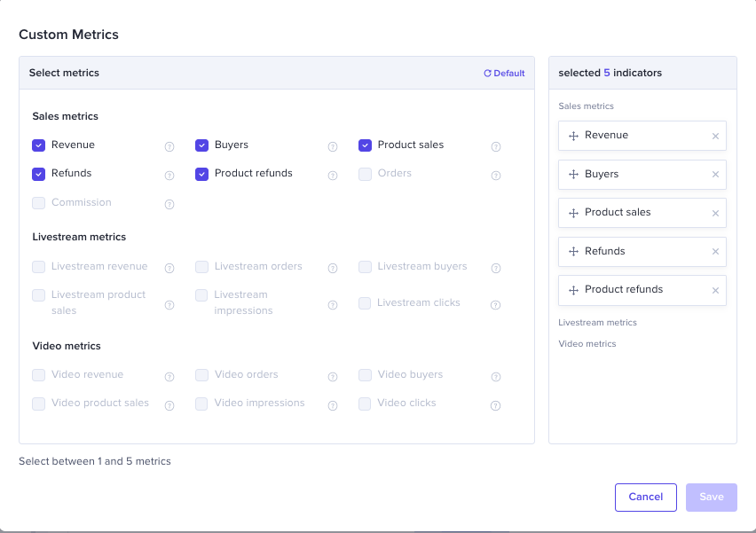The height and width of the screenshot is (533, 756).
Task: Remove Revenue from selected indicators
Action: [x=715, y=136]
